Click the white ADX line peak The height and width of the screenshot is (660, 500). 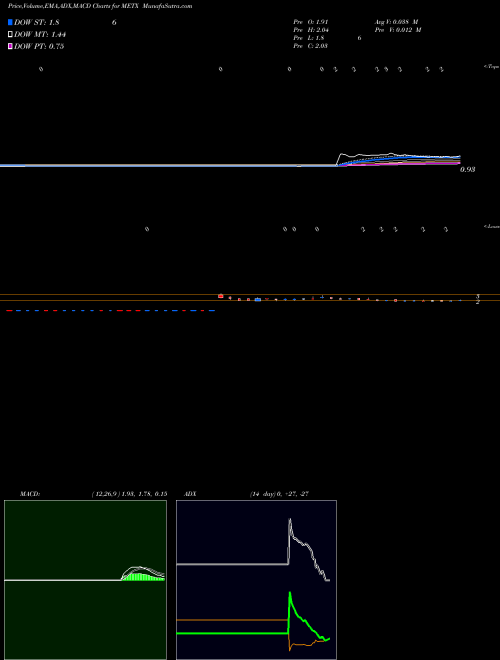click(290, 520)
